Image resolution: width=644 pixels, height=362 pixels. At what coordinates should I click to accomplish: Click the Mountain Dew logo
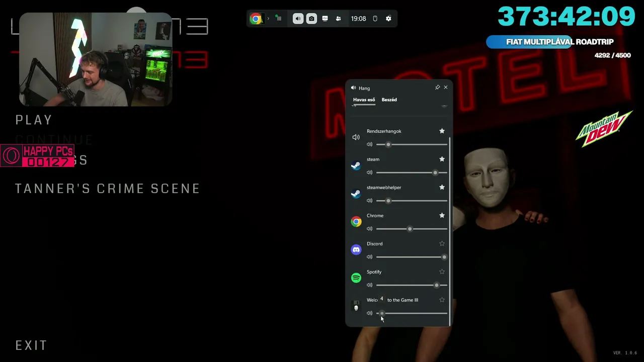[604, 129]
